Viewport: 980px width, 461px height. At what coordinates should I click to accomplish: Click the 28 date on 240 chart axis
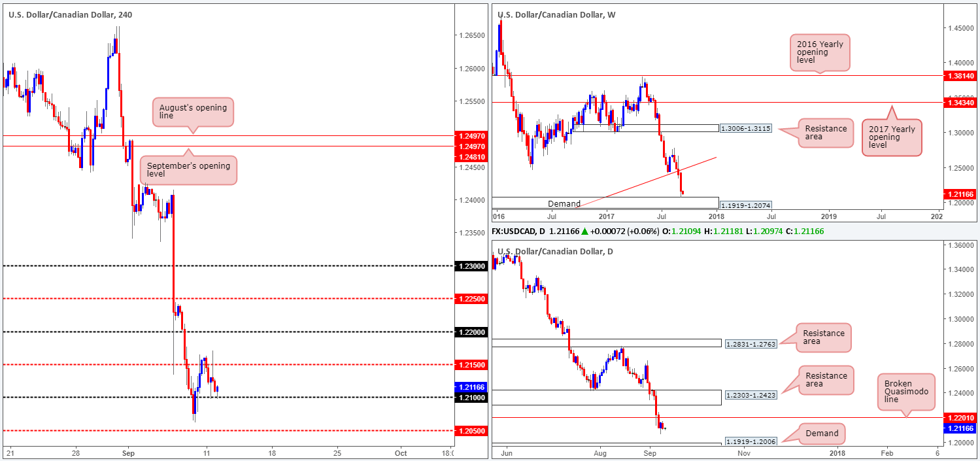[76, 452]
